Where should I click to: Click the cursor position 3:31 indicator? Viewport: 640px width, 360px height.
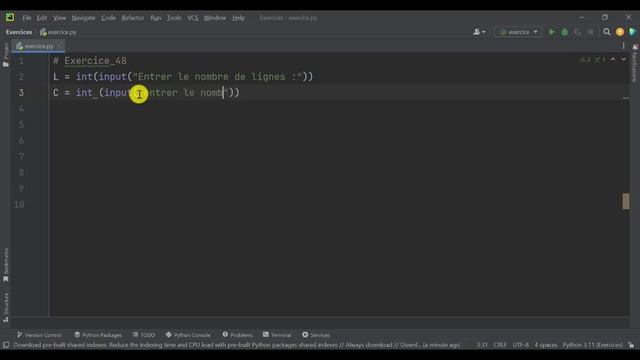[x=482, y=345]
